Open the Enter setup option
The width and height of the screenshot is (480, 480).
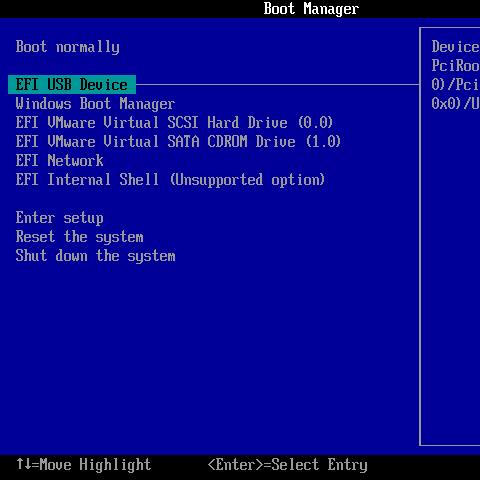point(60,218)
